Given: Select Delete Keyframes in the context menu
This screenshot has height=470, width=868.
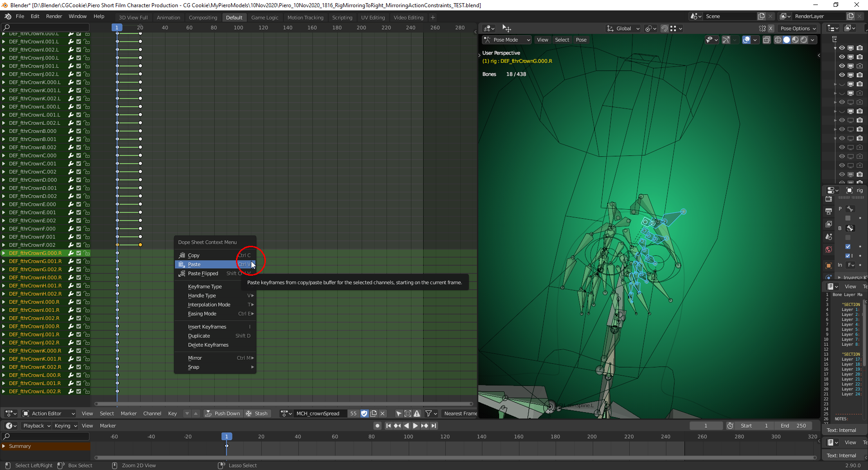Looking at the screenshot, I should [x=208, y=345].
